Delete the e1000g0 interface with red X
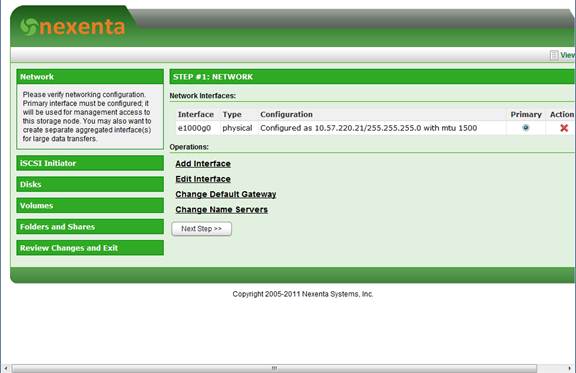 click(564, 128)
